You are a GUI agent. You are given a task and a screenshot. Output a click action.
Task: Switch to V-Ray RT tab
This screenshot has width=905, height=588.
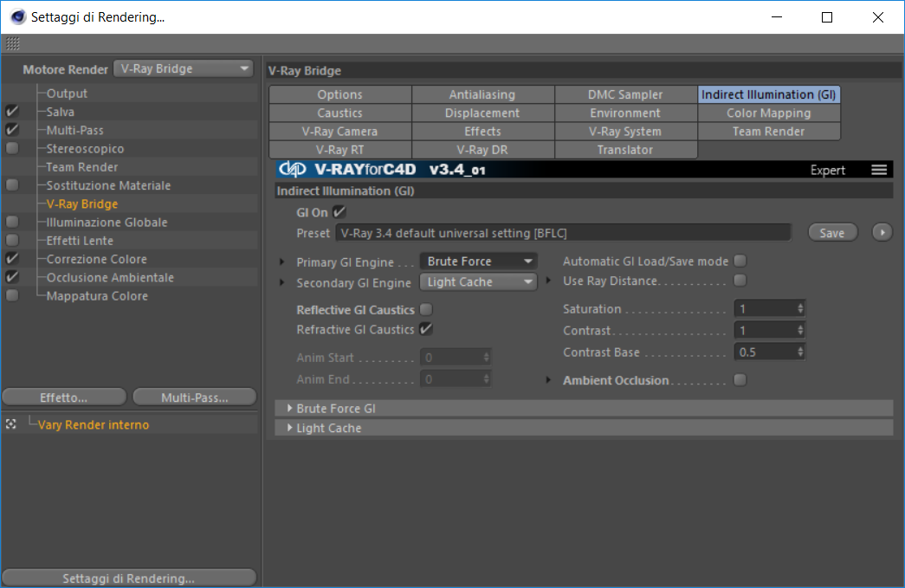340,150
